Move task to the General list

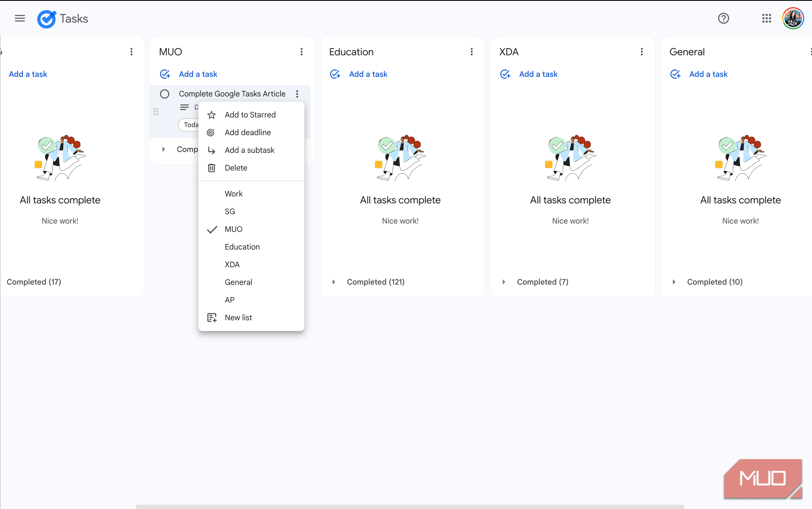pos(251,282)
